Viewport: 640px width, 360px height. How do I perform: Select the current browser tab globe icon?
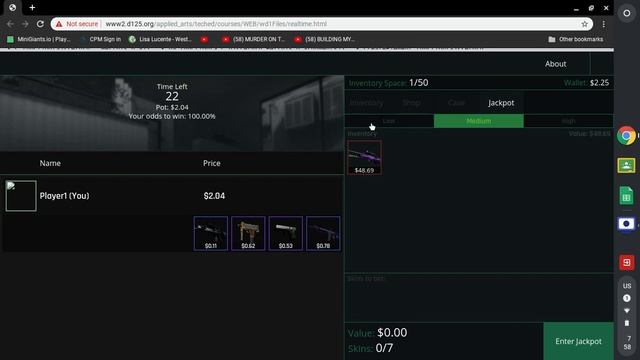[13, 7]
